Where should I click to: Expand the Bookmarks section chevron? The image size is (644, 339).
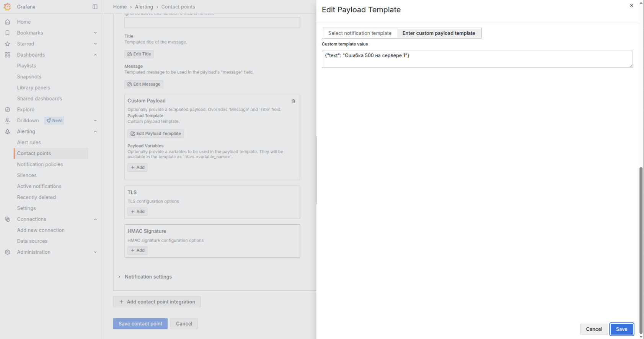click(x=95, y=33)
